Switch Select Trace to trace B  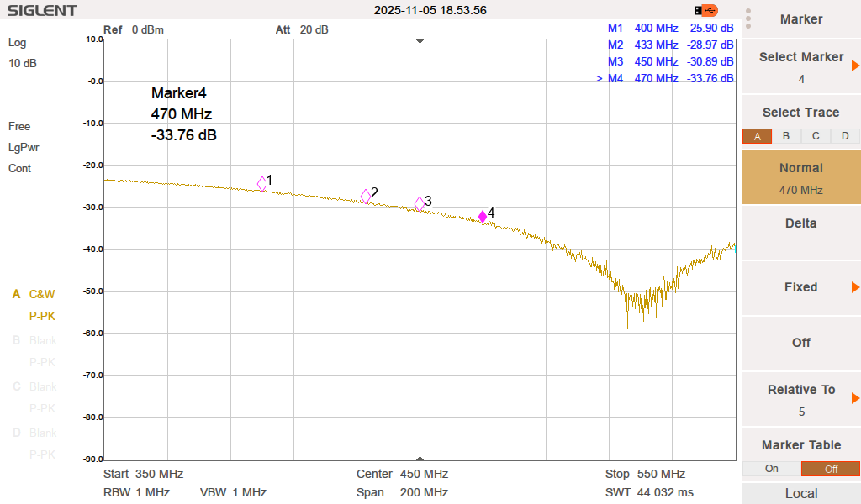(x=786, y=136)
